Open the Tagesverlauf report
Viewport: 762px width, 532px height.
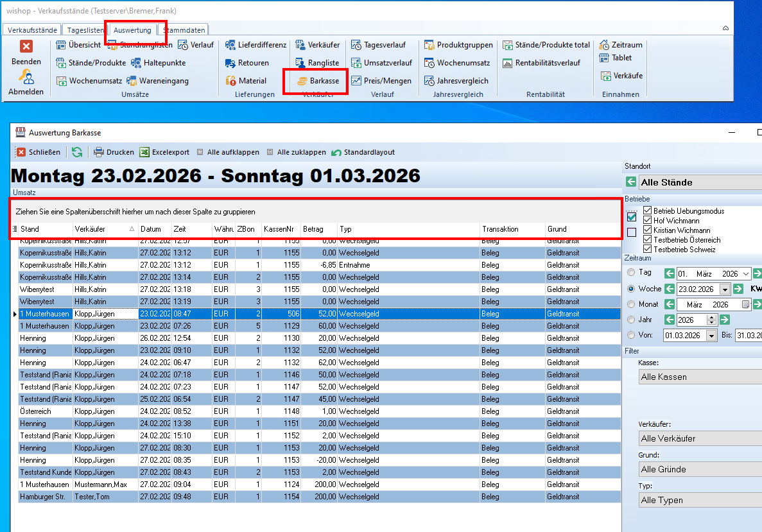[356, 45]
